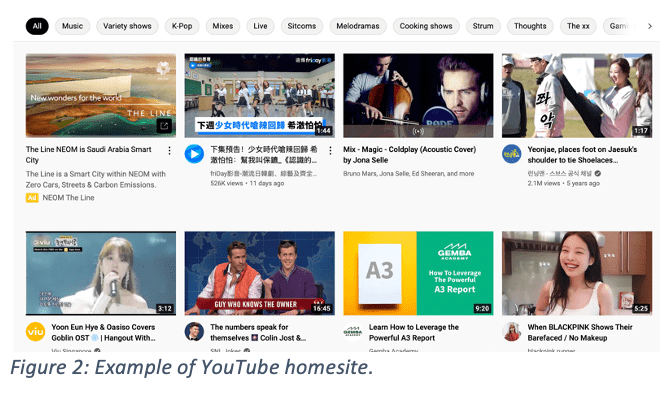
Task: Click the external link icon on NEOM ad thumbnail
Action: (x=164, y=126)
